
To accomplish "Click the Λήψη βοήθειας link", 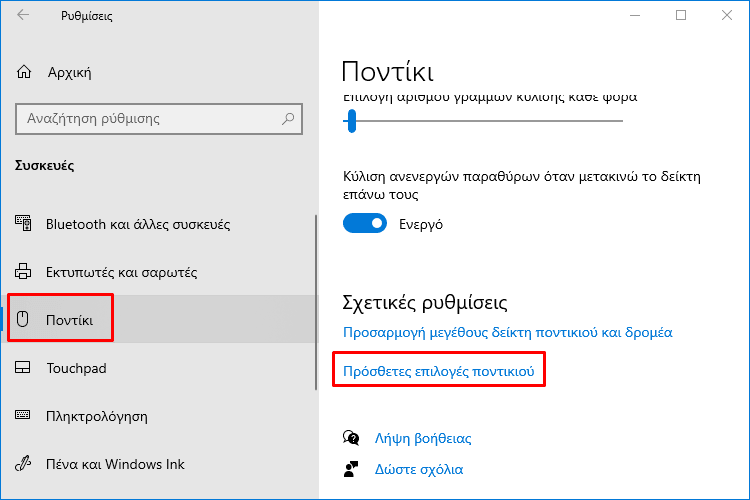I will tap(423, 438).
